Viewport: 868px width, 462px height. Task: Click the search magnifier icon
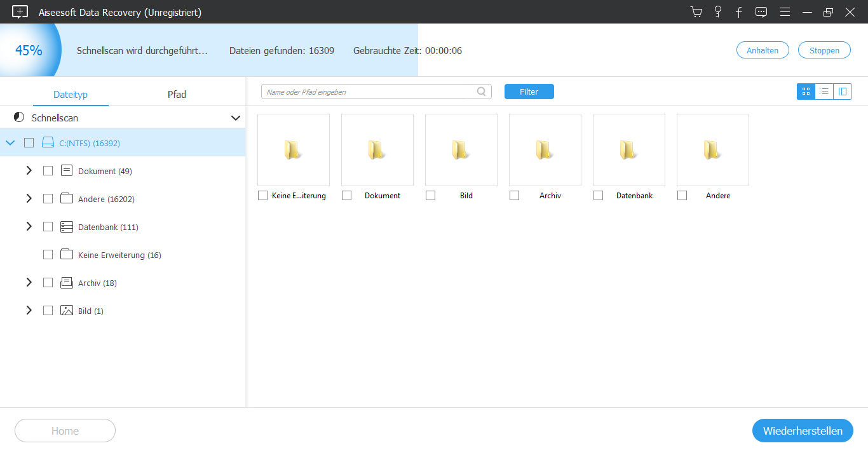click(x=481, y=92)
